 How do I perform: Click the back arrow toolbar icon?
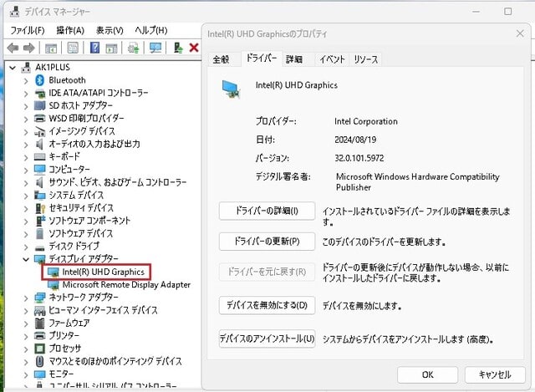pos(13,48)
